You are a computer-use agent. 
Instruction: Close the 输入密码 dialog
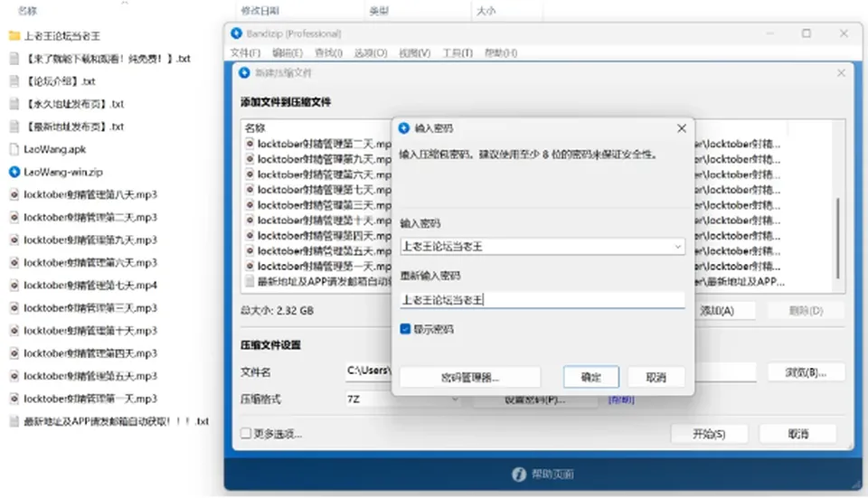[x=682, y=128]
